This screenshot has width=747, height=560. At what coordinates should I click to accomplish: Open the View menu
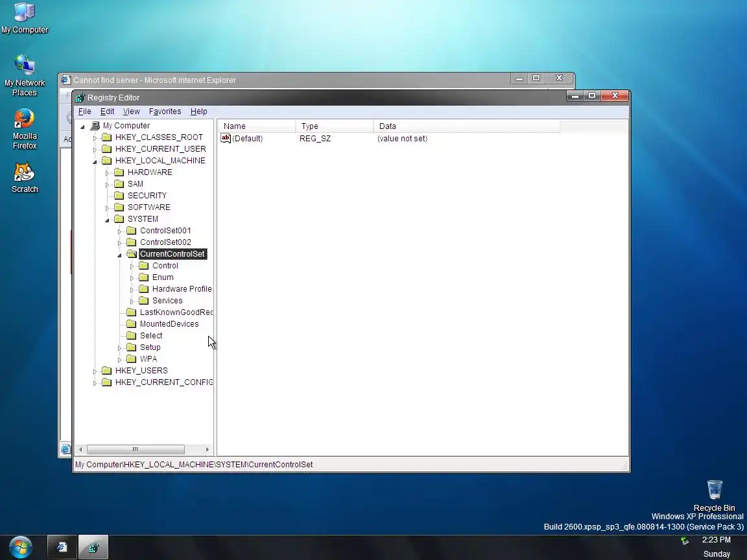(131, 111)
